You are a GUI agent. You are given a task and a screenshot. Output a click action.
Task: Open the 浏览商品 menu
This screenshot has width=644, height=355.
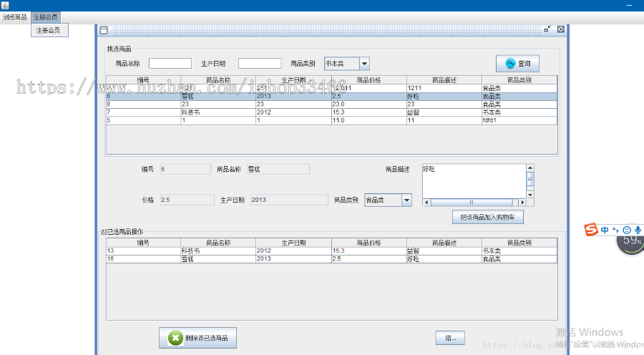15,17
